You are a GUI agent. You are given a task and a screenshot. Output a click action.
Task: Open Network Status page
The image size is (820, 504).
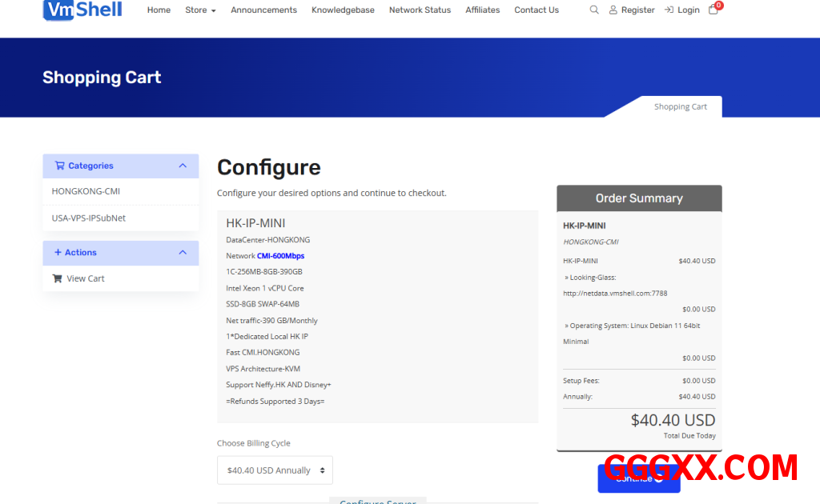click(x=420, y=10)
